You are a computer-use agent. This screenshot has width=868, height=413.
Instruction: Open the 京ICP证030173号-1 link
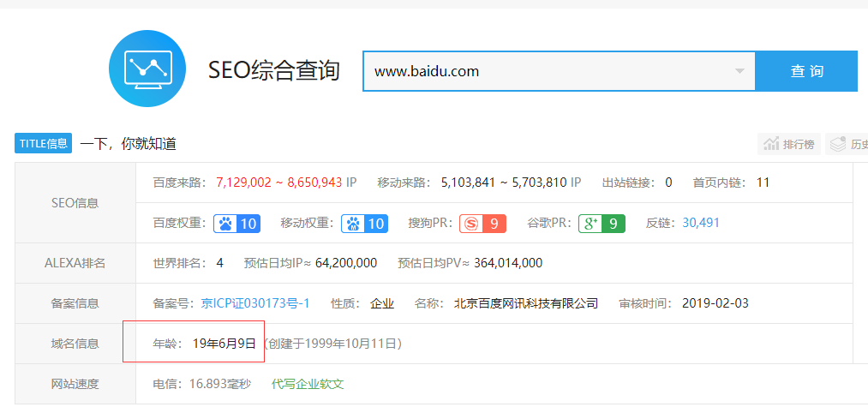[255, 303]
